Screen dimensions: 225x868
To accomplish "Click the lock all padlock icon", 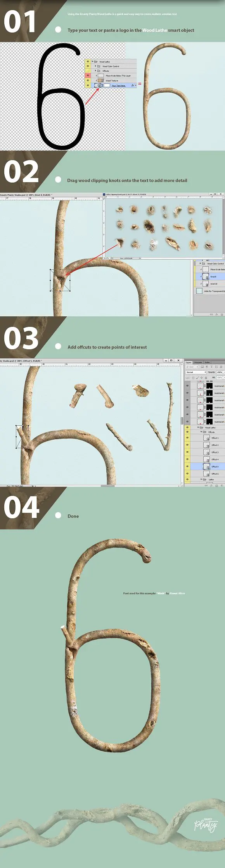I will pos(206,378).
